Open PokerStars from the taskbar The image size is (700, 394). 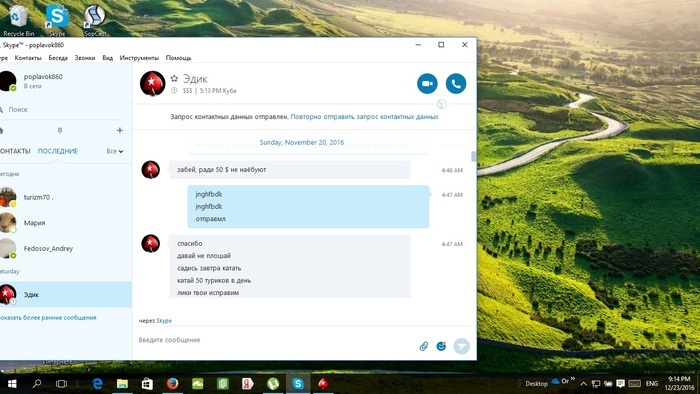(323, 384)
